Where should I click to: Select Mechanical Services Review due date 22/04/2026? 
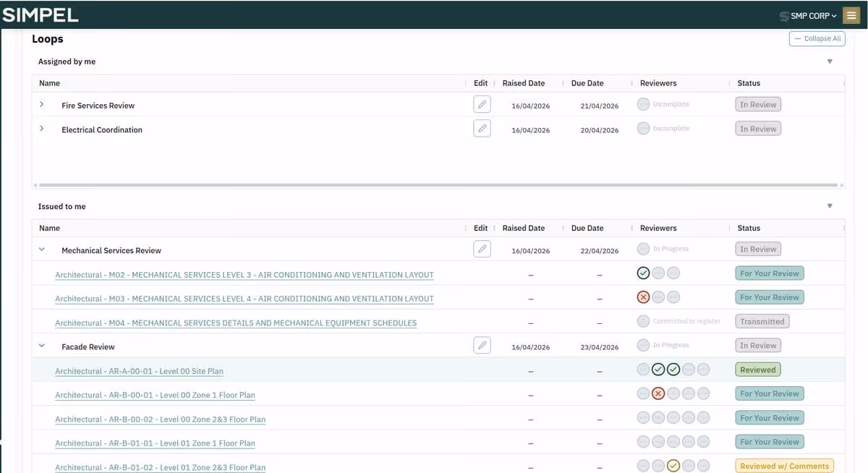(x=600, y=251)
